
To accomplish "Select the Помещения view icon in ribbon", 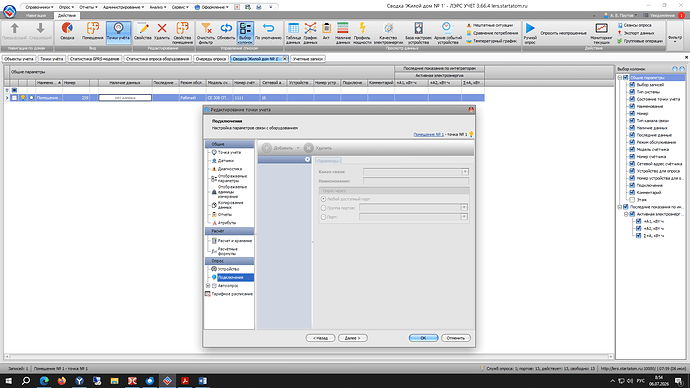I will pos(92,32).
